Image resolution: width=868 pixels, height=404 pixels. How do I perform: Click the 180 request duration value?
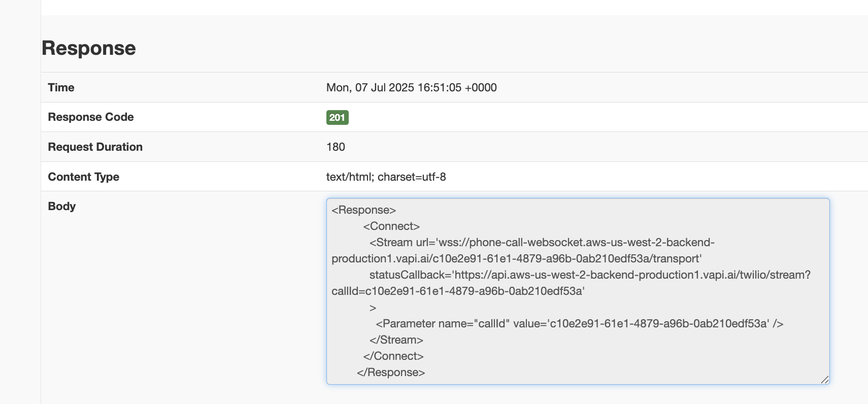click(336, 147)
